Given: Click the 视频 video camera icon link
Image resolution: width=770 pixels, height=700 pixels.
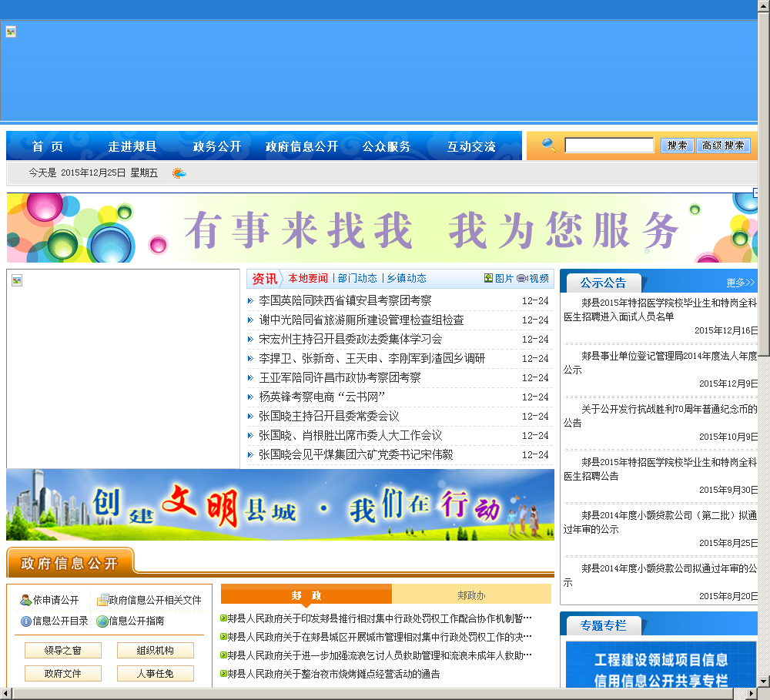Looking at the screenshot, I should 521,278.
